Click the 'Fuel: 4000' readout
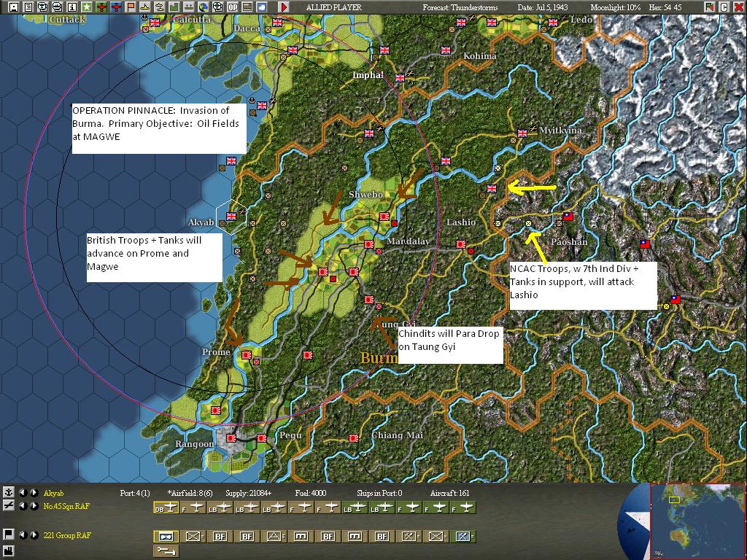 (311, 493)
